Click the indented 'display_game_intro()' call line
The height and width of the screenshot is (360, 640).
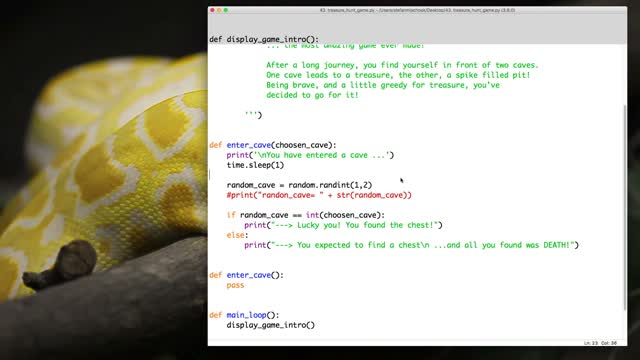coord(271,325)
